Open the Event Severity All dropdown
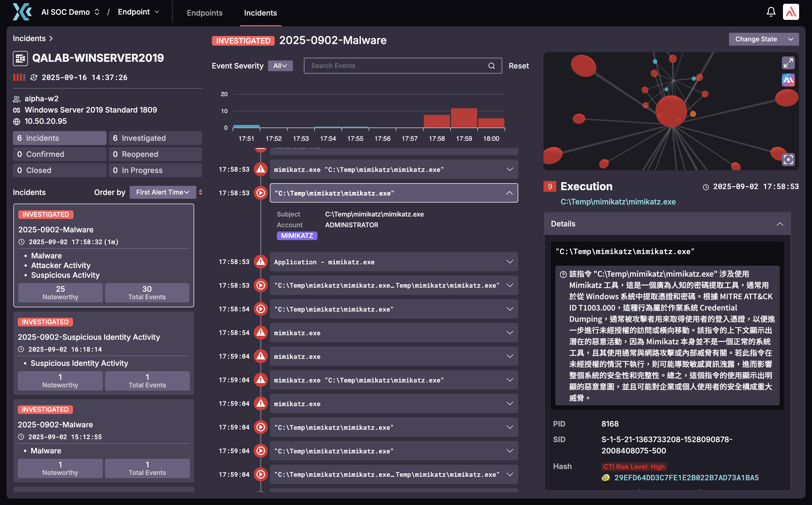This screenshot has width=812, height=505. (280, 66)
